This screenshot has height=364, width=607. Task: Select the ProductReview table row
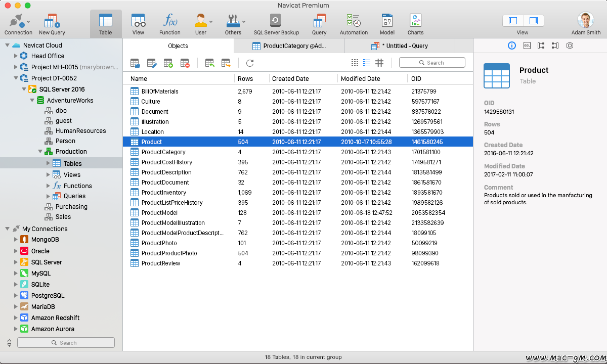298,263
